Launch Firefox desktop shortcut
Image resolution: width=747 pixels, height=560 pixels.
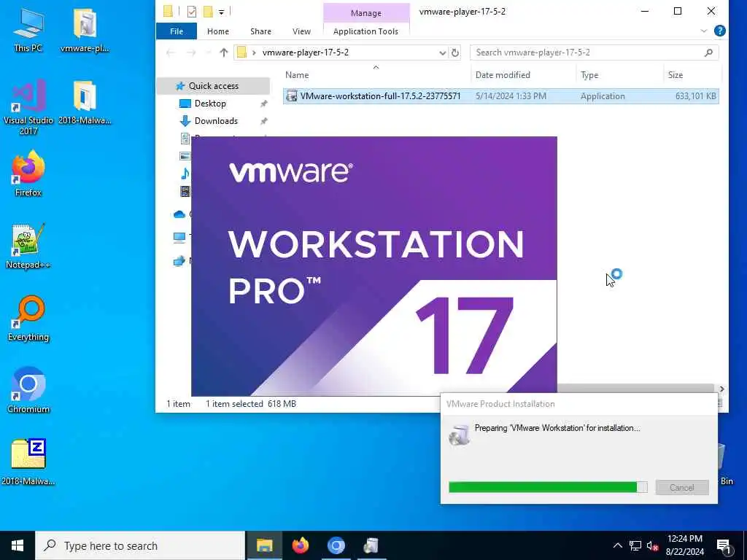click(x=28, y=174)
